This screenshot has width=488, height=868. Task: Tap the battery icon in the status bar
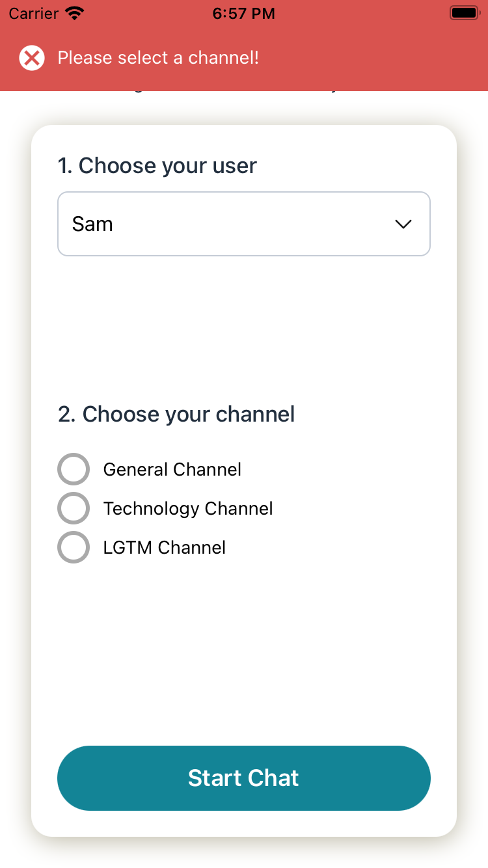(463, 12)
